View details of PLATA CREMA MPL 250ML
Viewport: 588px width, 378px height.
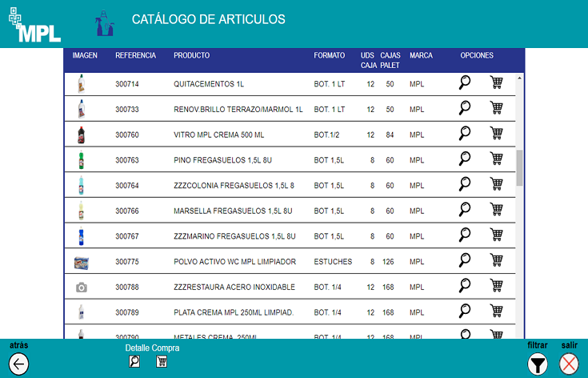point(465,312)
